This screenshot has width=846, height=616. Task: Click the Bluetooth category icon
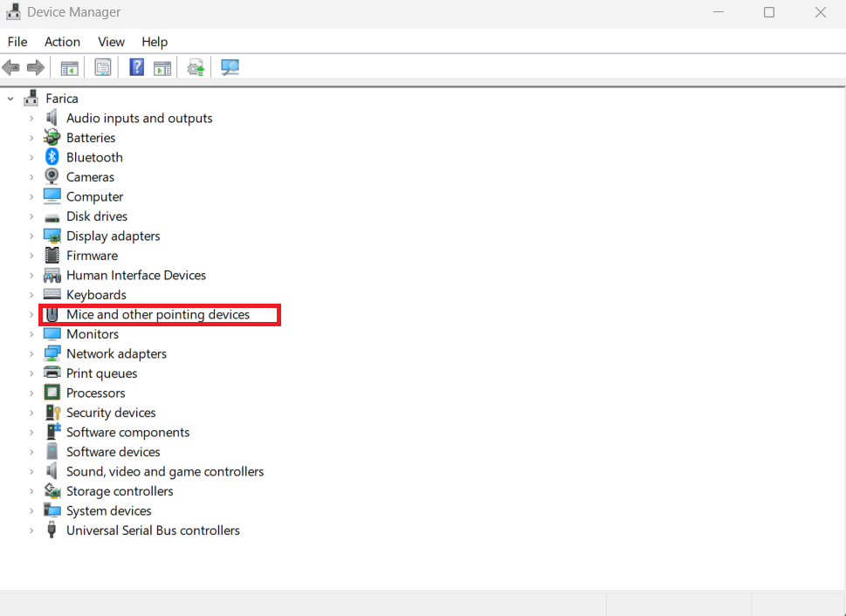pos(52,157)
